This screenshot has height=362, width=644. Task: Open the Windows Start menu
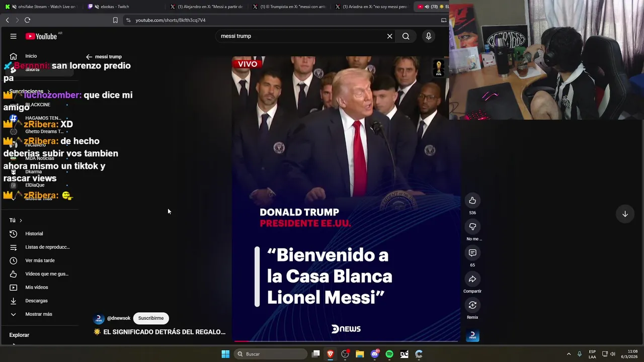225,354
